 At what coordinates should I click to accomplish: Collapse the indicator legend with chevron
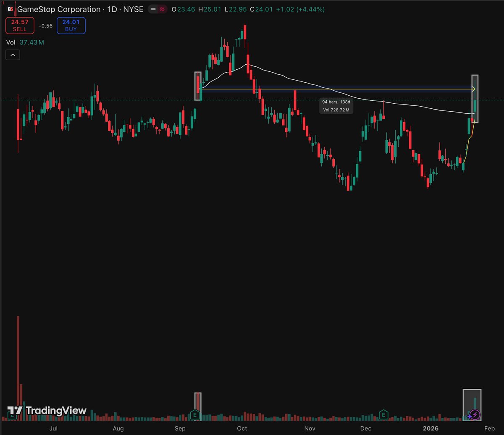pos(13,55)
